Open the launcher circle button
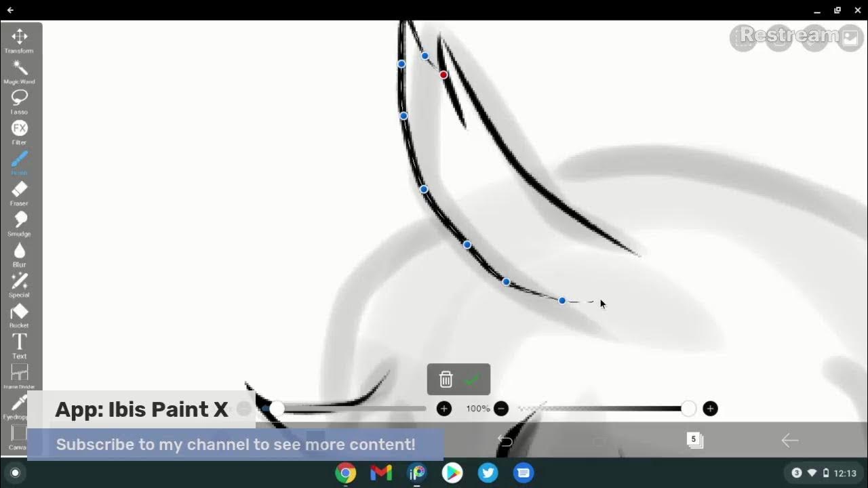 click(15, 473)
